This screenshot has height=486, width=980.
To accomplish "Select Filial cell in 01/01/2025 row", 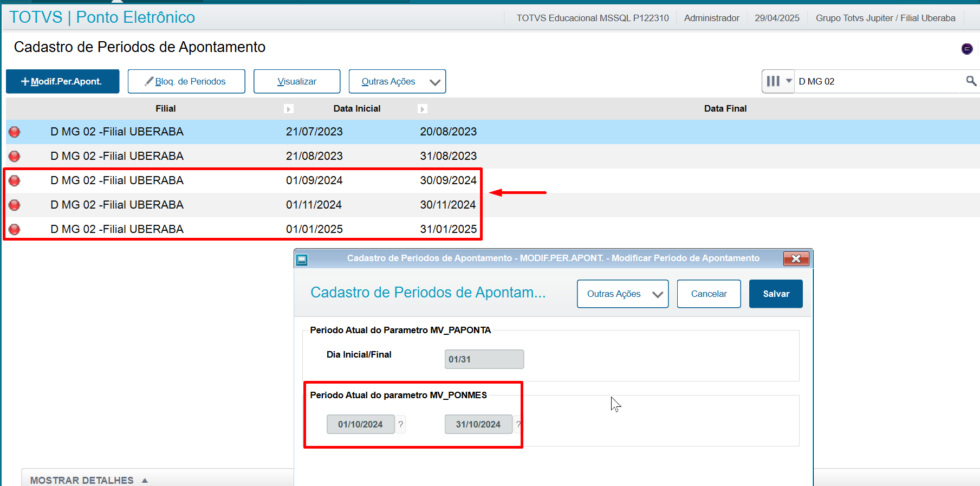I will [117, 229].
